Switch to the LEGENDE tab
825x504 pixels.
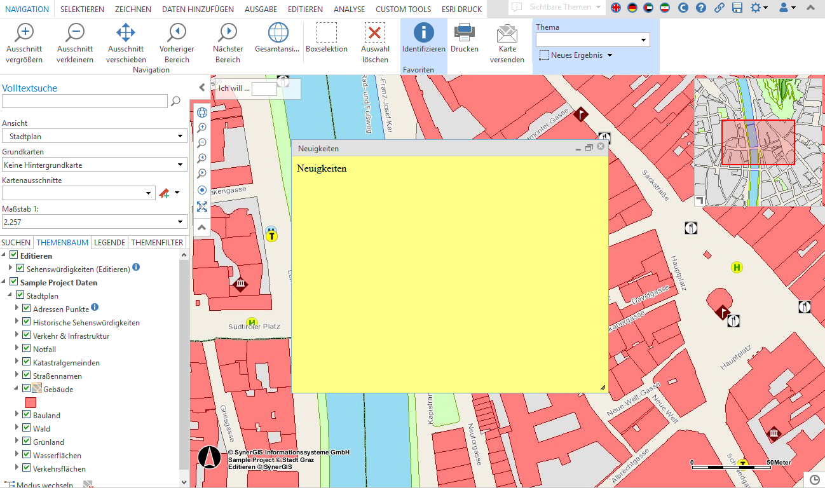coord(109,242)
